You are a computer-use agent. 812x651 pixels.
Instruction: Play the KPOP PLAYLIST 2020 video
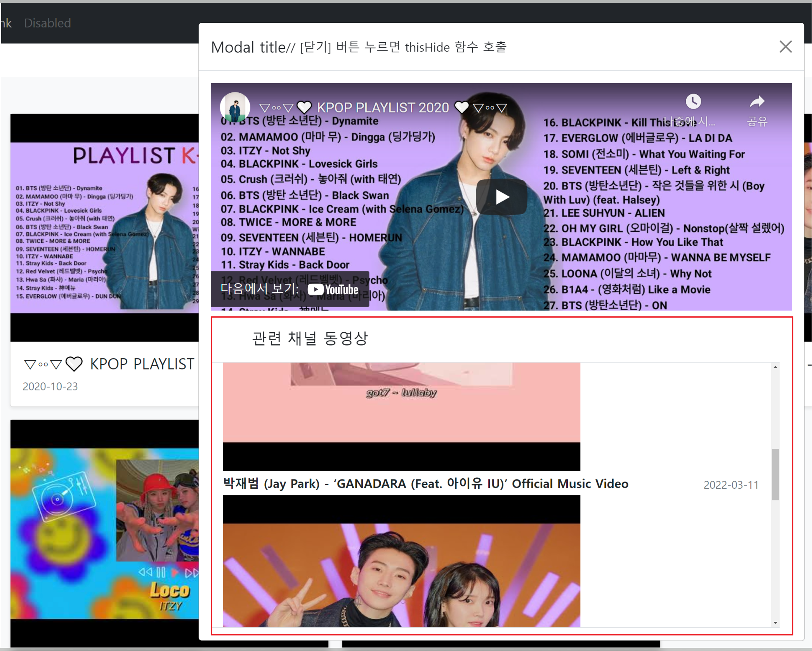[501, 197]
